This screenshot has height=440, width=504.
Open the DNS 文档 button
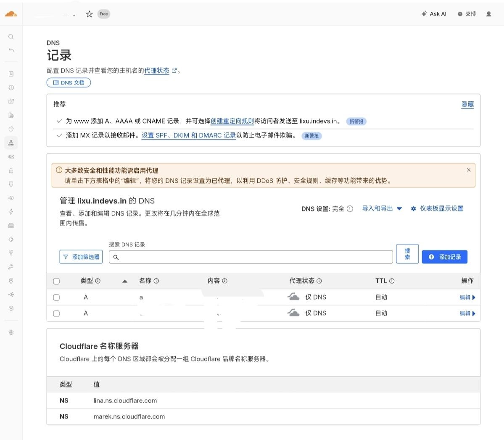(x=69, y=83)
